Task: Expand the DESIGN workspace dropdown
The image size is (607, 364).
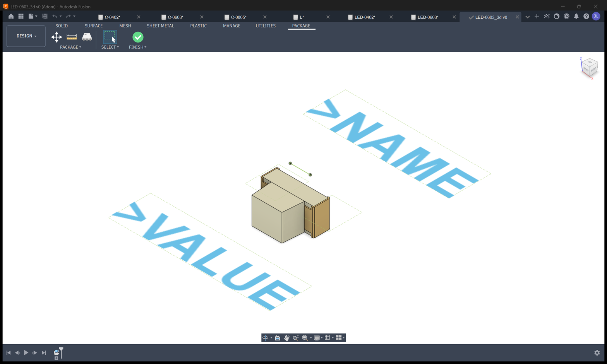Action: click(x=26, y=36)
